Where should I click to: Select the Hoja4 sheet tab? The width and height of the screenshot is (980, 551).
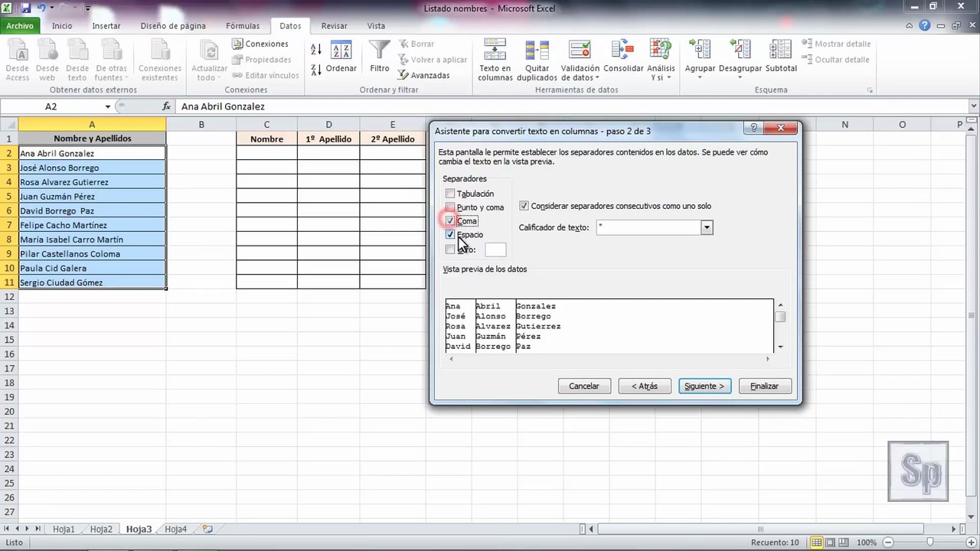click(x=176, y=529)
